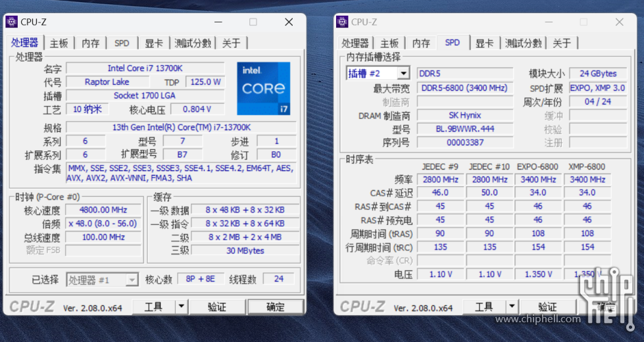Click the EXPO-6800 column header

tap(537, 166)
